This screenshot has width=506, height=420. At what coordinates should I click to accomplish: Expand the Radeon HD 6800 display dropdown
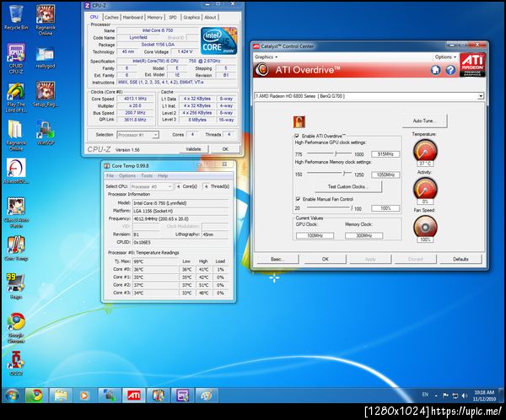[481, 96]
